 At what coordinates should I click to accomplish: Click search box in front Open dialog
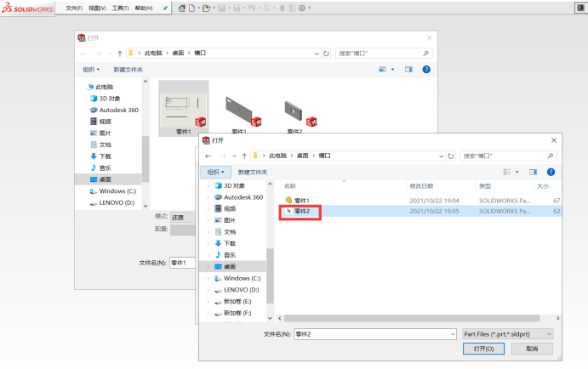508,156
